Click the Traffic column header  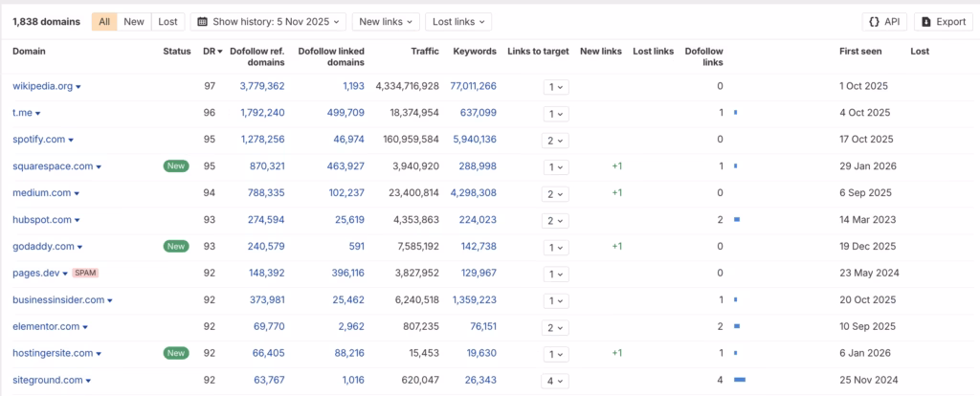pyautogui.click(x=425, y=52)
